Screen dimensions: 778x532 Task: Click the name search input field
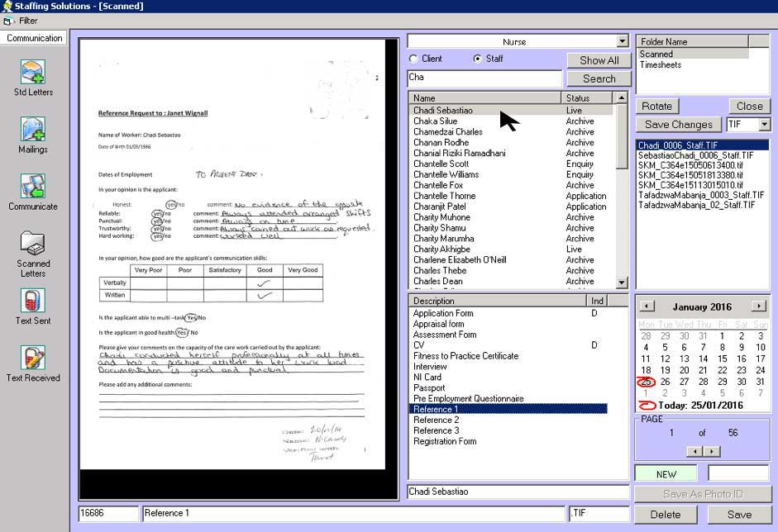tap(484, 78)
